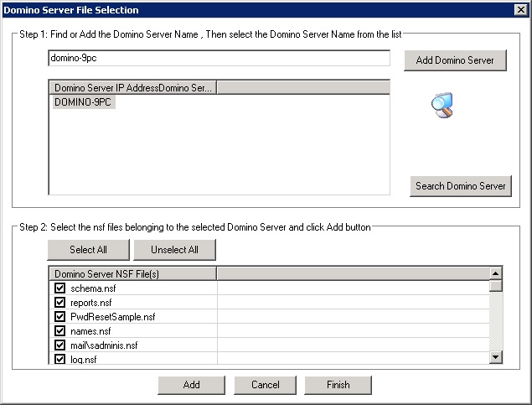Image resolution: width=532 pixels, height=405 pixels.
Task: Click the Unselect All button
Action: click(174, 250)
